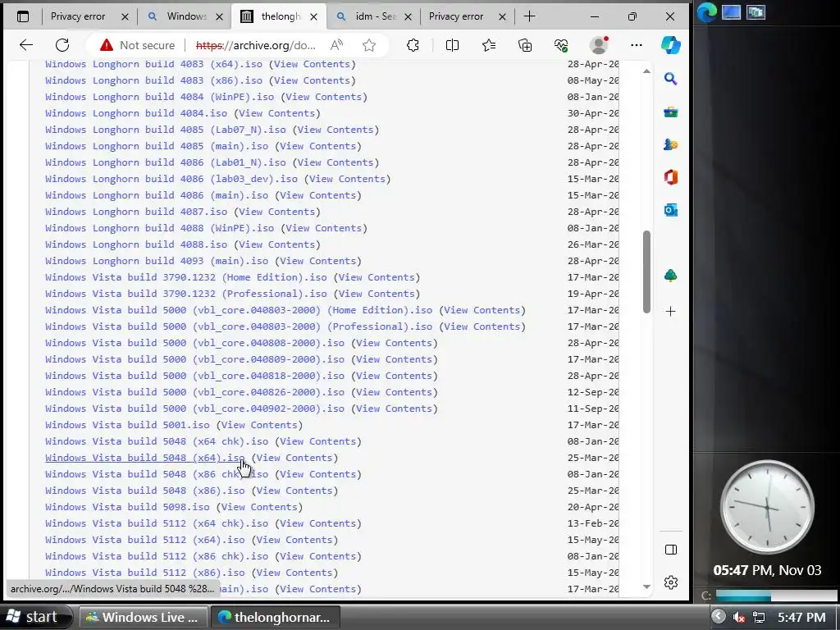Show hidden tray icons arrow
Screen dimensions: 840x630
[719, 617]
